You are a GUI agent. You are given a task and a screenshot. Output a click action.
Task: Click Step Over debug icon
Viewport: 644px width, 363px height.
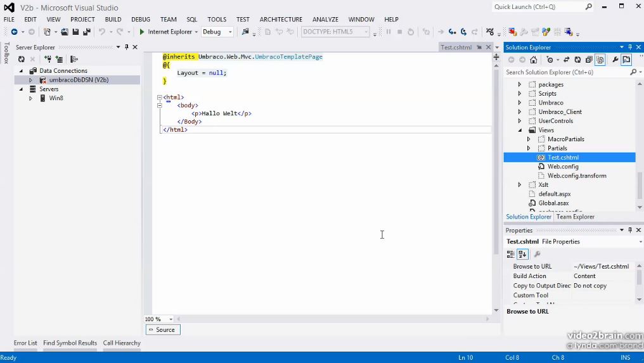(x=464, y=32)
